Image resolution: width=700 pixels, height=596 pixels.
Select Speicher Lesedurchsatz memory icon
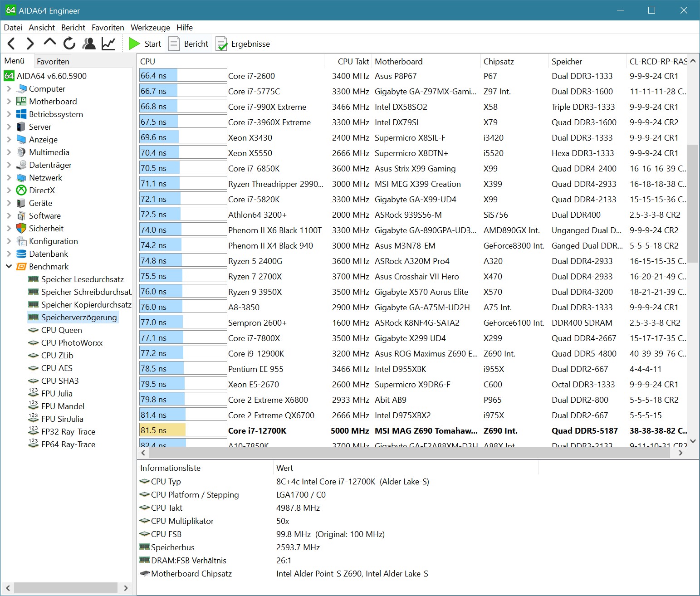point(33,279)
